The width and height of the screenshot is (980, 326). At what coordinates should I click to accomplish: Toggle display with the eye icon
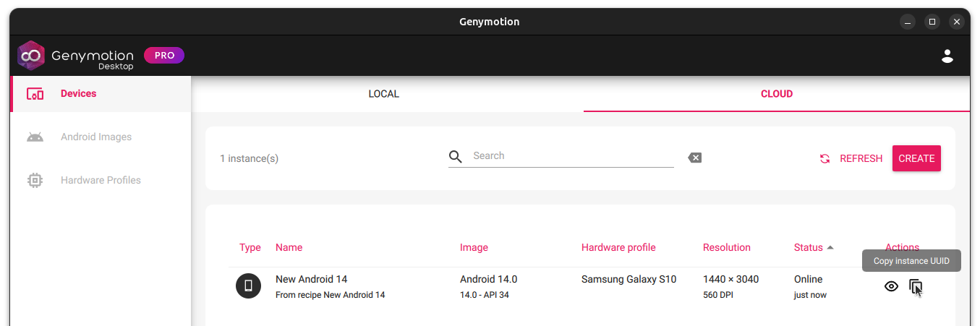point(891,287)
